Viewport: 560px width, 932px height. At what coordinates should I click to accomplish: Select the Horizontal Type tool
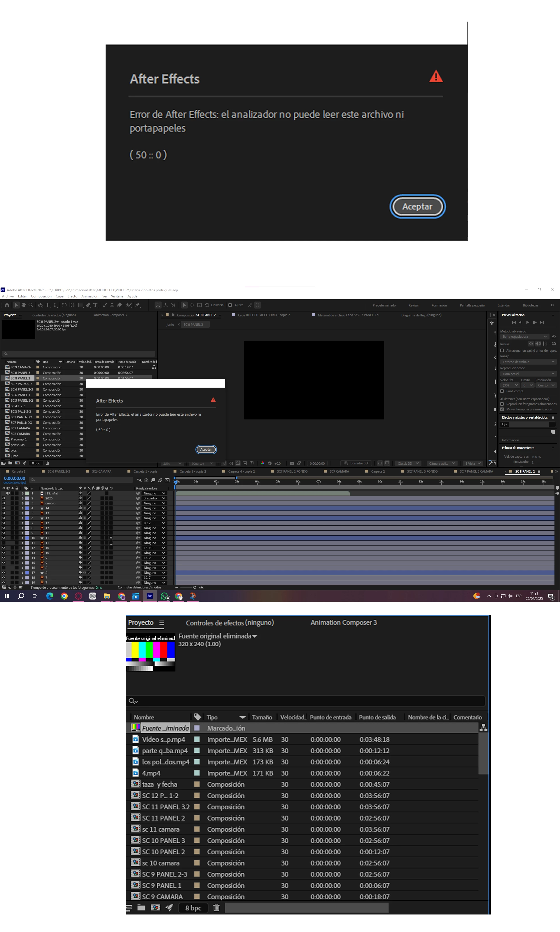95,305
